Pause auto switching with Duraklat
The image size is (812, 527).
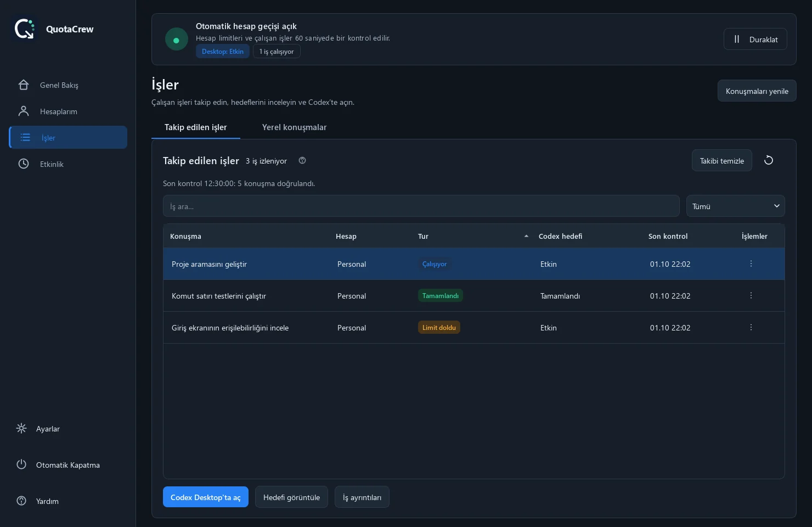tap(755, 39)
